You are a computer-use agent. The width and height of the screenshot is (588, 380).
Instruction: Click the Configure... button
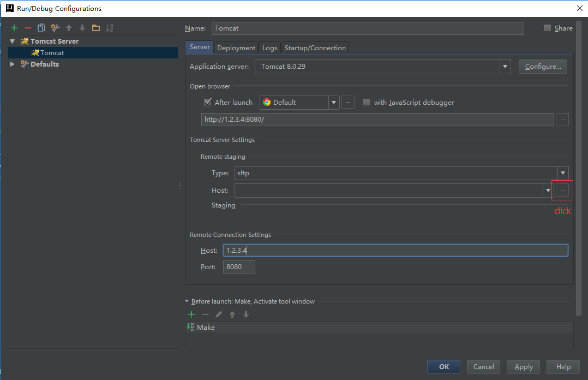pyautogui.click(x=543, y=67)
